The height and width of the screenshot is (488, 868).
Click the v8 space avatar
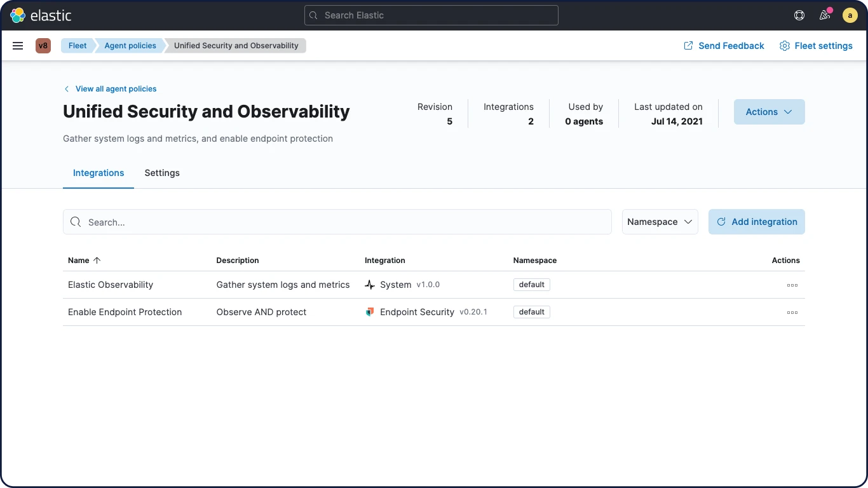(43, 46)
